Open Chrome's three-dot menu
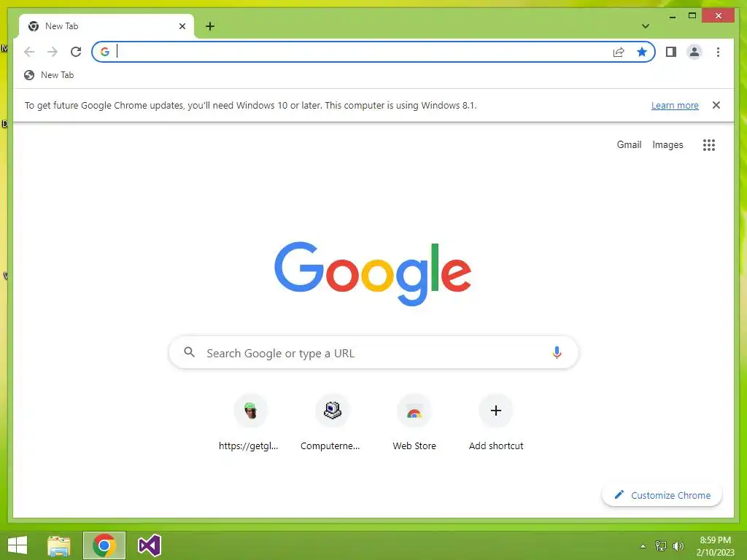Screen dimensions: 747x560 (718, 52)
